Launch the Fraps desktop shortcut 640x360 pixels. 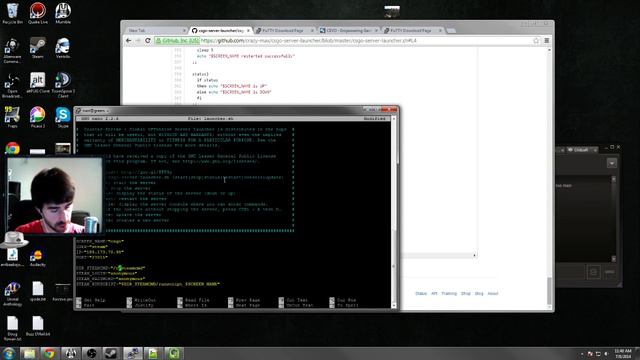pyautogui.click(x=12, y=118)
